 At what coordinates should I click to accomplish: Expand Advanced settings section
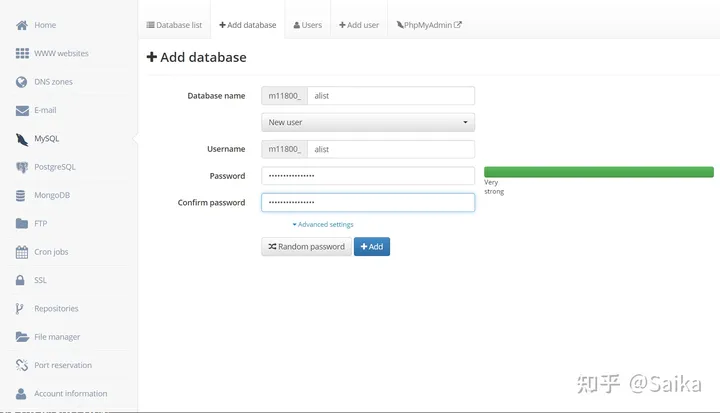pyautogui.click(x=323, y=225)
